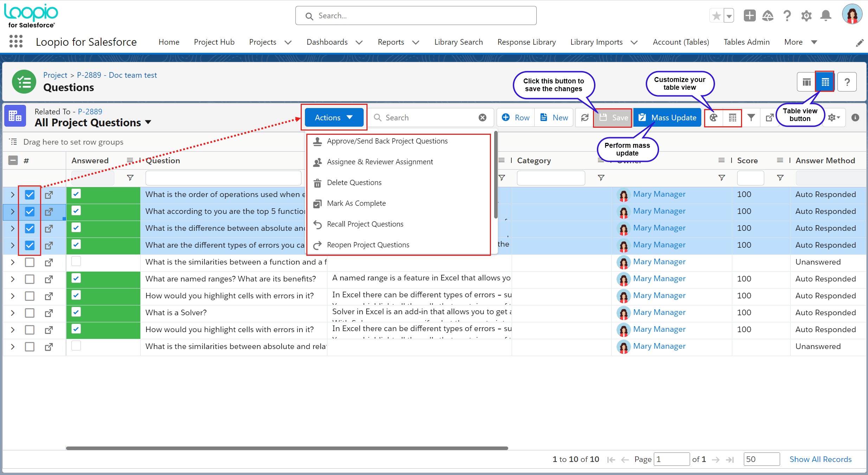
Task: Click the toolbar open in new window icon
Action: [x=770, y=118]
